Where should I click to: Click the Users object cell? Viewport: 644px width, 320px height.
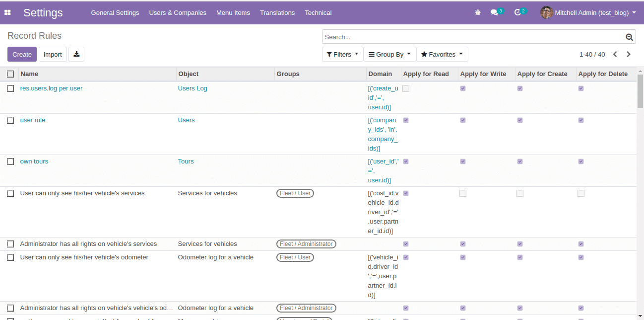pos(187,120)
